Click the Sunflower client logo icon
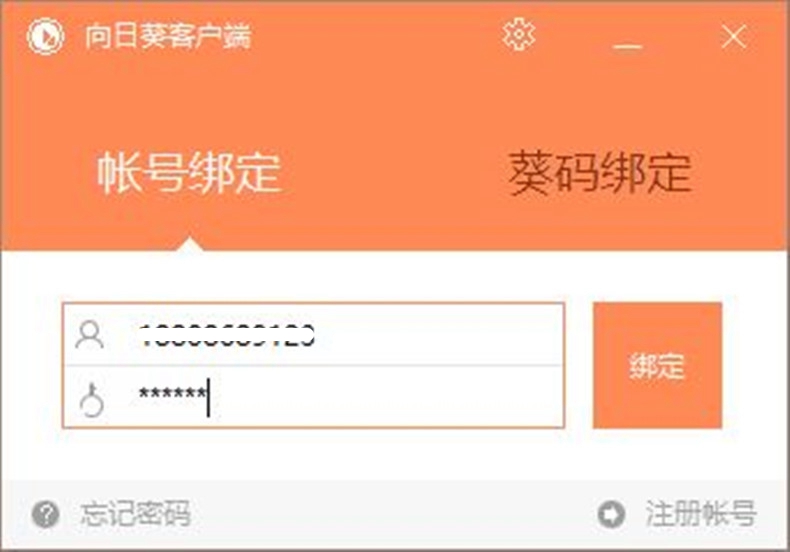This screenshot has width=790, height=552. (x=45, y=36)
